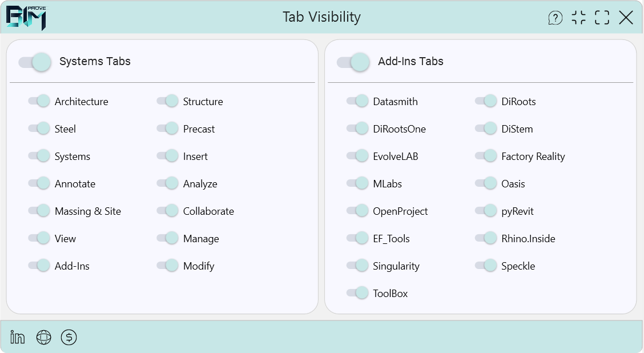Turn off the pyRevit tab toggle
The width and height of the screenshot is (644, 353).
pos(486,211)
